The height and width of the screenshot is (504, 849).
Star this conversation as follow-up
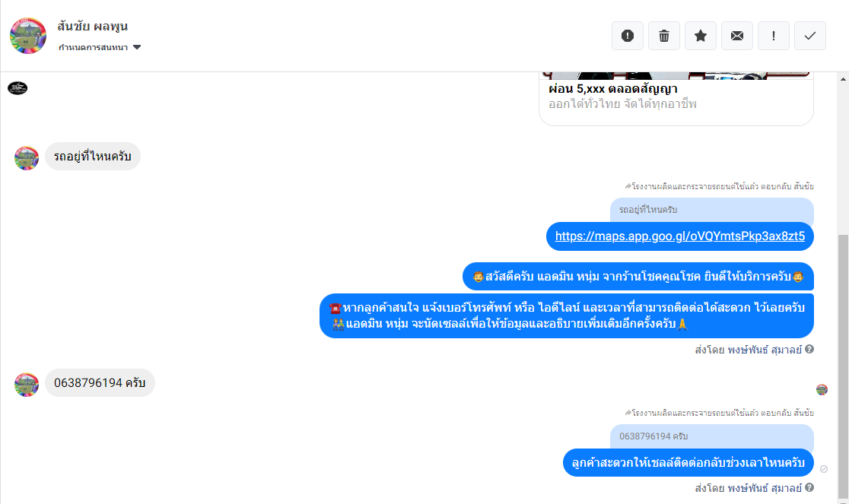coord(700,36)
